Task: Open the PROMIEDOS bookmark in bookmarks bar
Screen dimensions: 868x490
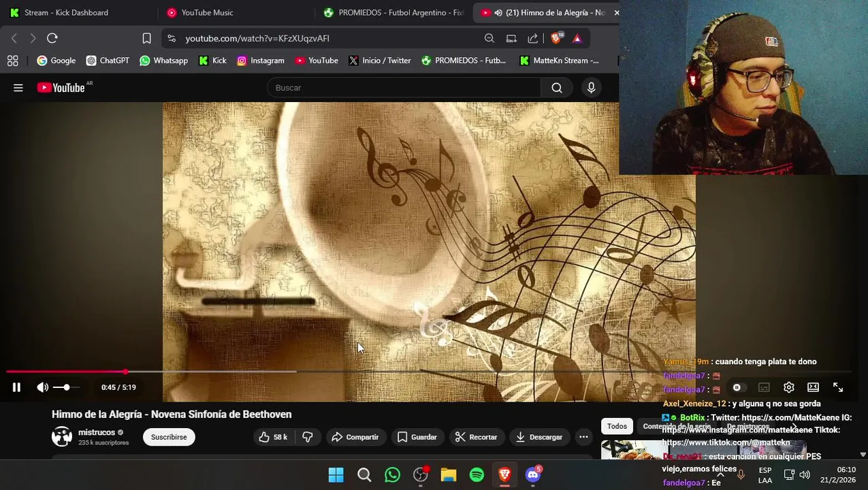Action: click(464, 61)
